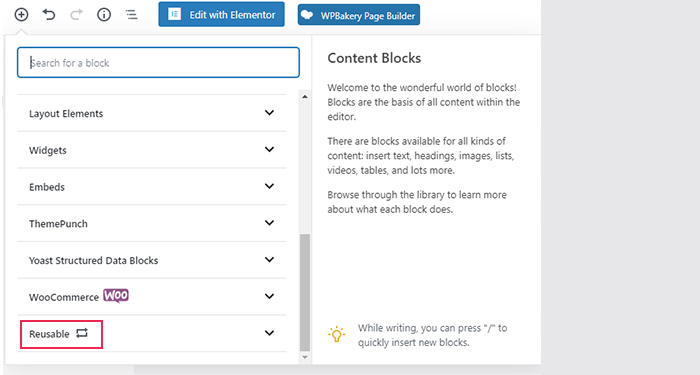The image size is (700, 375).
Task: Click the WPBakery Page Builder button
Action: (359, 15)
